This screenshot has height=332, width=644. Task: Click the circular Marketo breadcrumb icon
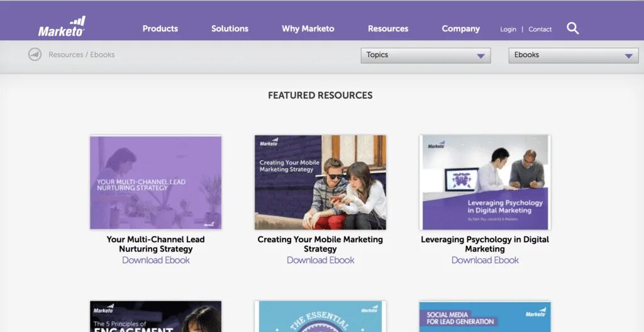(x=35, y=54)
